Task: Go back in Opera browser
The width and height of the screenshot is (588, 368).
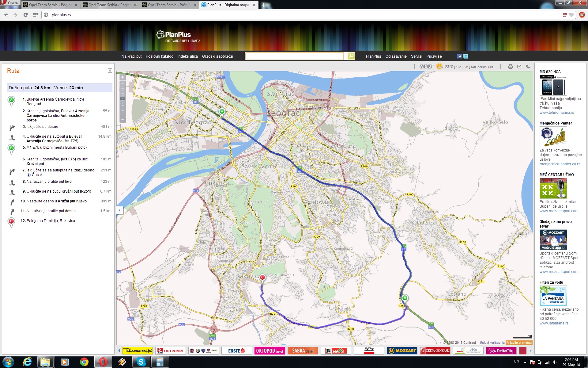Action: (x=6, y=15)
